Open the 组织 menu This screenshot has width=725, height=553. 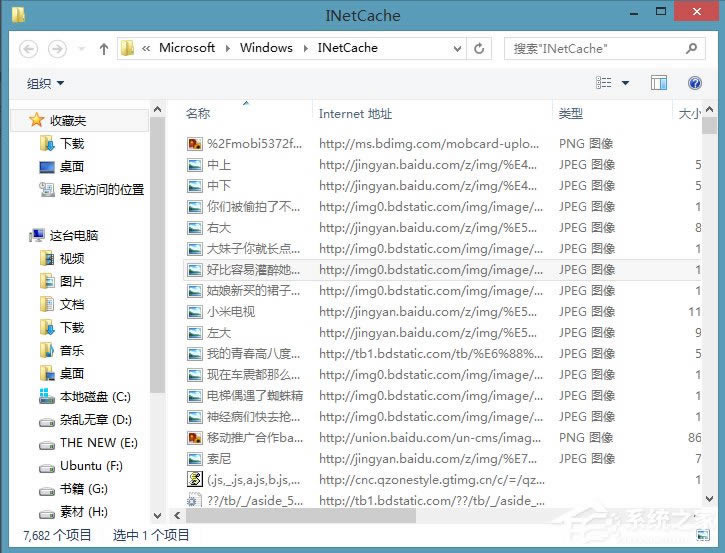click(45, 84)
